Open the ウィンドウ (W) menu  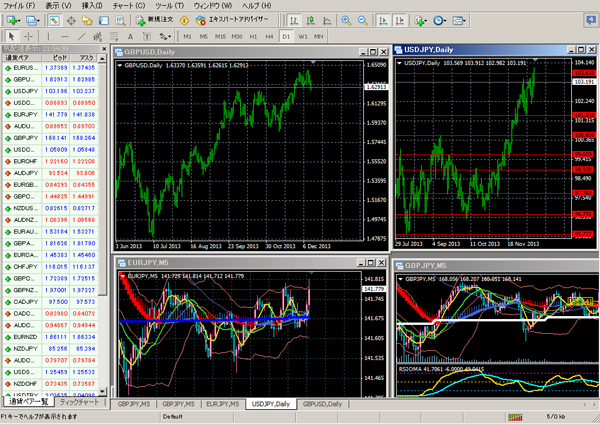[x=213, y=5]
